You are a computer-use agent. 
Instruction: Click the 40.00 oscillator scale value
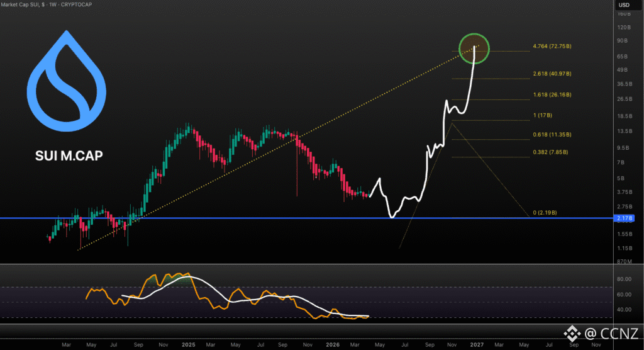tap(624, 310)
